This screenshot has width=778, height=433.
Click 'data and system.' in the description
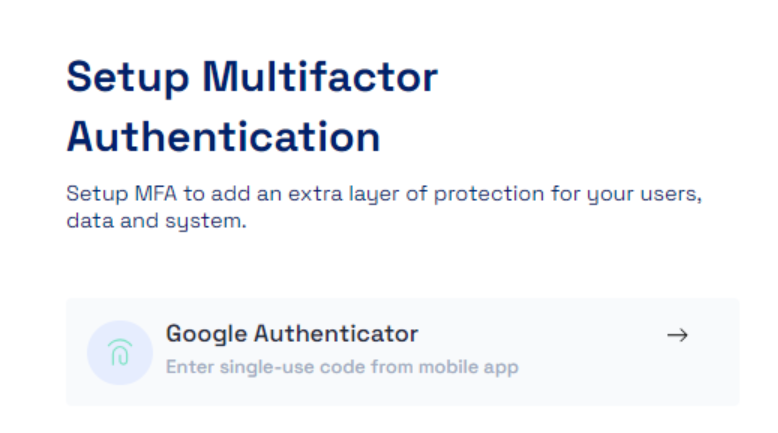[x=155, y=221]
